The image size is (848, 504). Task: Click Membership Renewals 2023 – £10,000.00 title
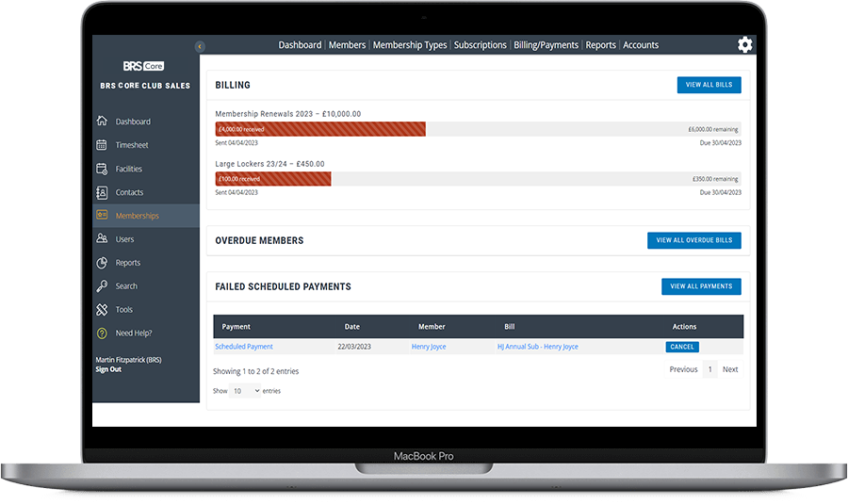point(287,114)
